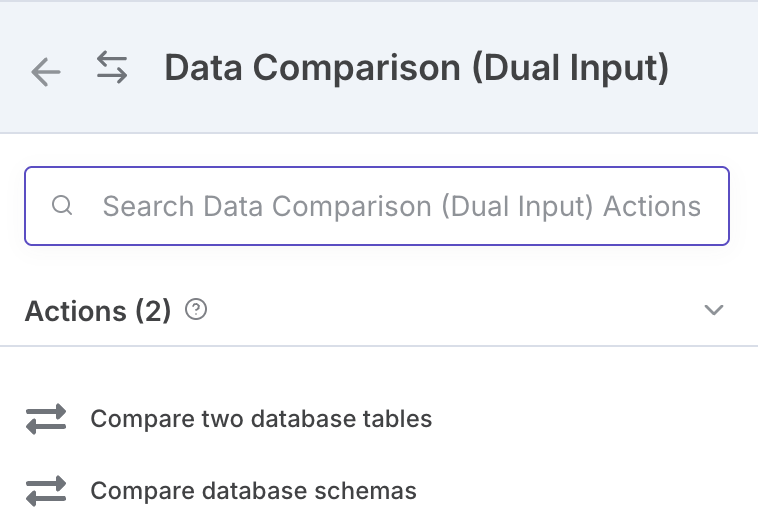Choose the database tables comparison option

pyautogui.click(x=261, y=419)
